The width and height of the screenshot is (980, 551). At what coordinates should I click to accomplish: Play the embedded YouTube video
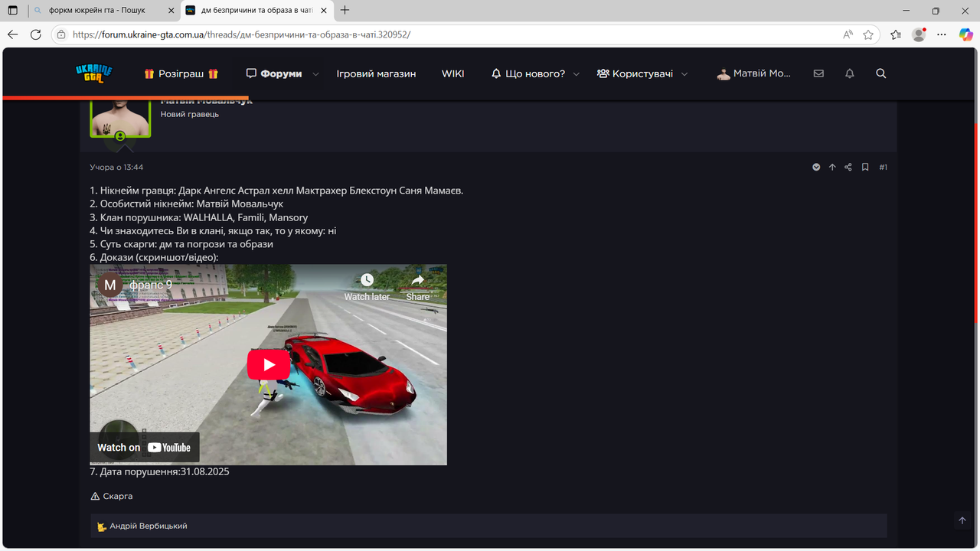pos(268,364)
